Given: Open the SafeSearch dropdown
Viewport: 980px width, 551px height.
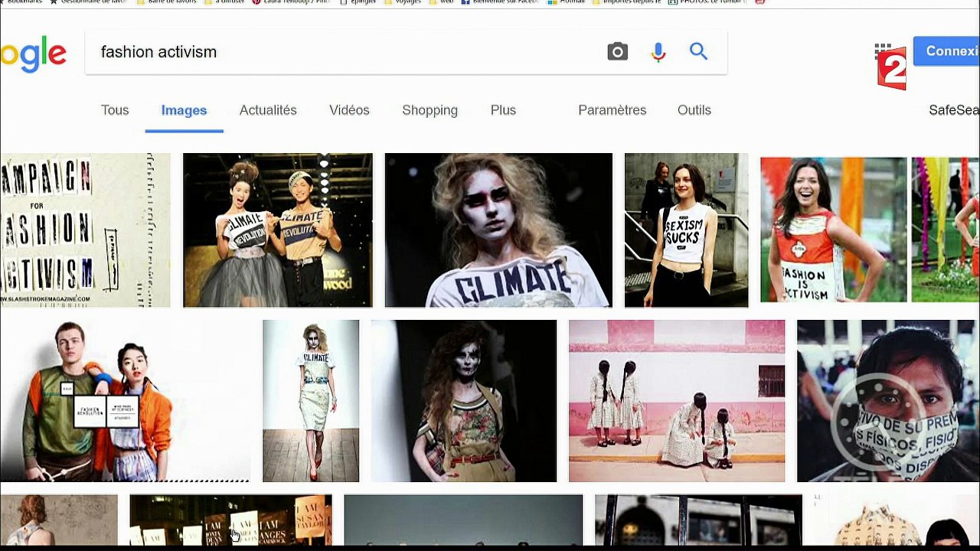Looking at the screenshot, I should [954, 110].
